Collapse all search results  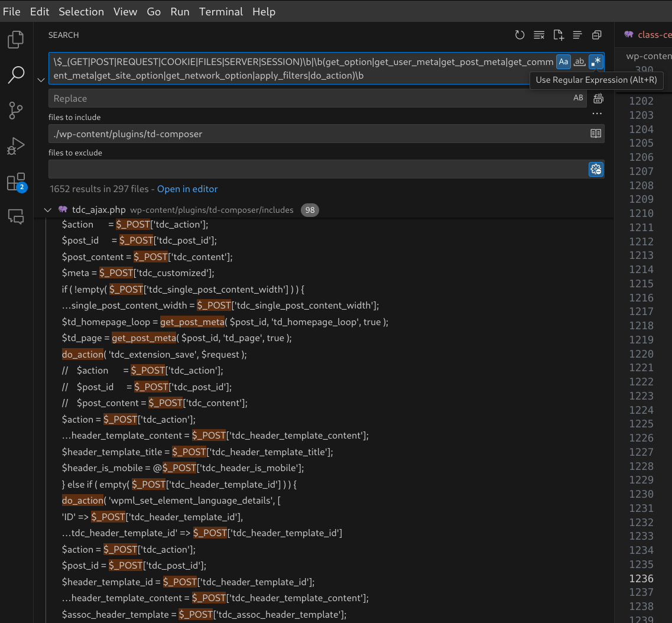[597, 35]
